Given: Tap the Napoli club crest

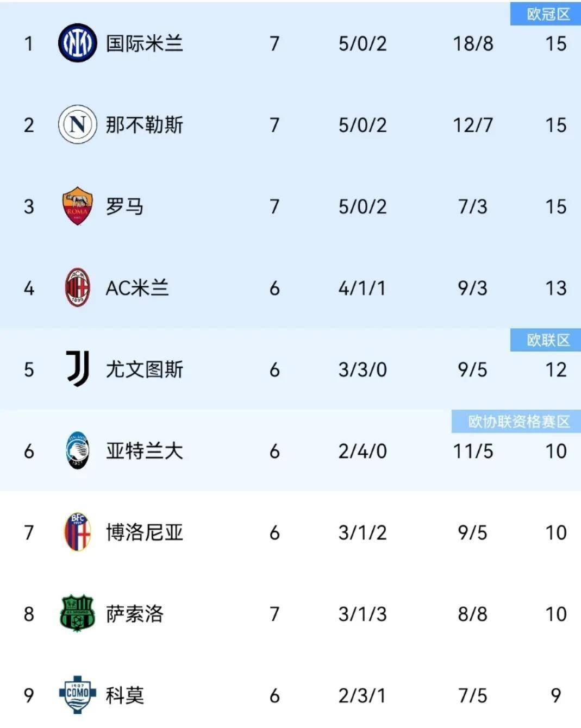Looking at the screenshot, I should (x=77, y=124).
